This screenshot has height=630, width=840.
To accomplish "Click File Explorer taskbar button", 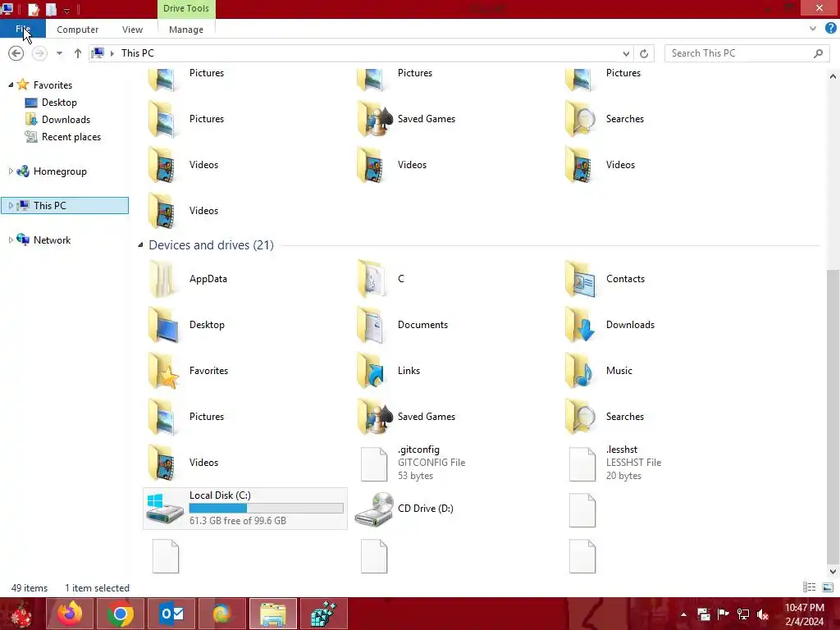I will tap(272, 614).
